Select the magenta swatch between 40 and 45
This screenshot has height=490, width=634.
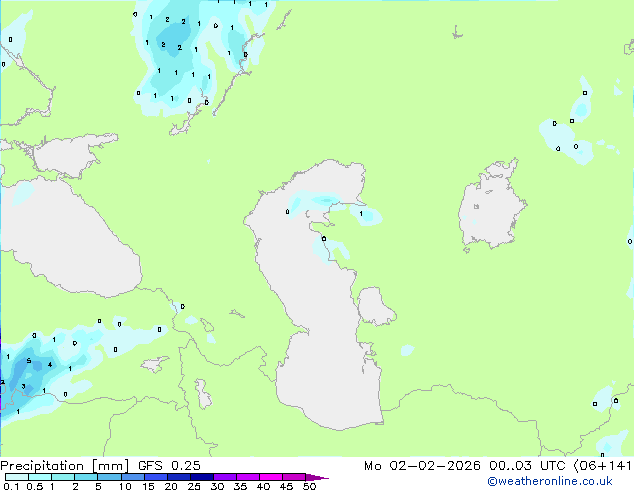271,477
